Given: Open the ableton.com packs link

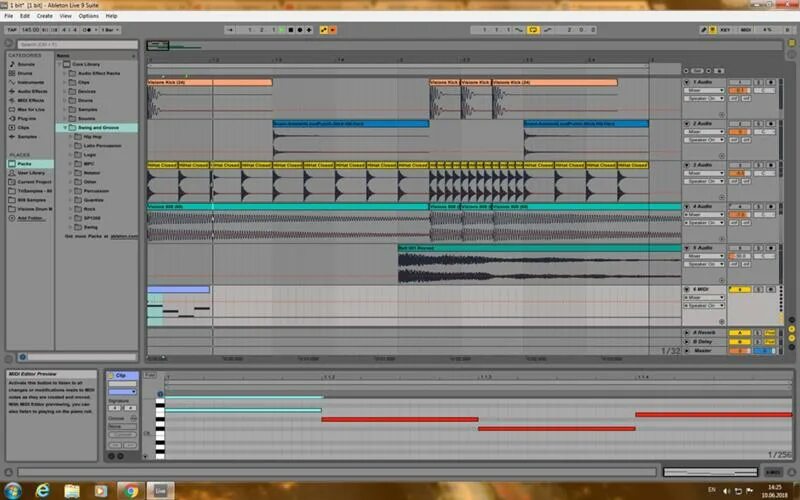Looking at the screenshot, I should tap(124, 236).
